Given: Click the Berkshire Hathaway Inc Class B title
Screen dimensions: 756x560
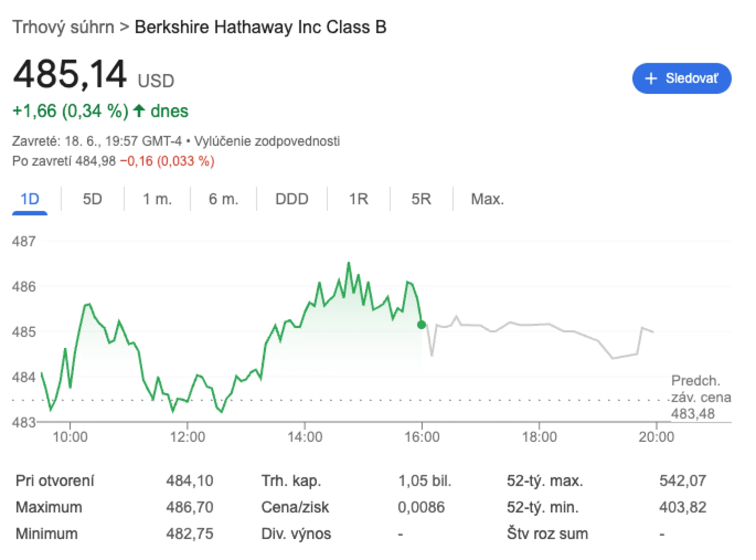Looking at the screenshot, I should click(261, 27).
